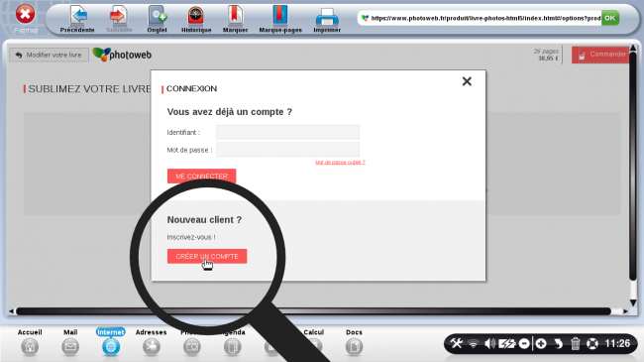
Task: Click the speaker volume icon in the tray
Action: pos(489,343)
